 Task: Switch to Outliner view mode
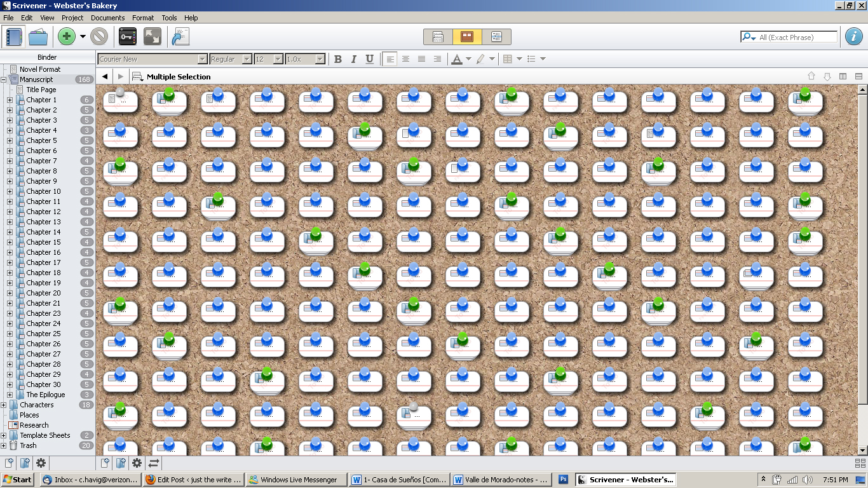[496, 37]
